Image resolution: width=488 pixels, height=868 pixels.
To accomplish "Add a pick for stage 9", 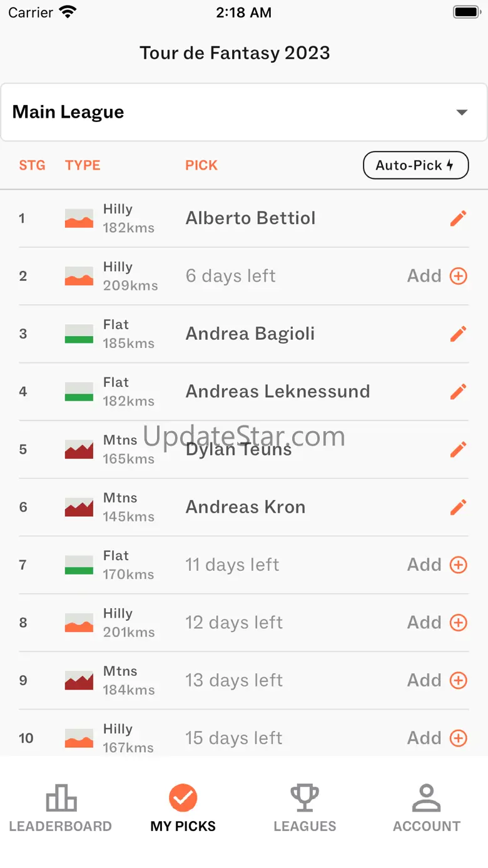I will click(x=437, y=680).
